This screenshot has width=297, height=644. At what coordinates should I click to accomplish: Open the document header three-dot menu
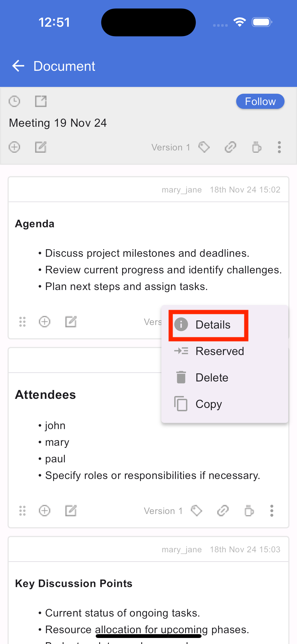[x=279, y=147]
